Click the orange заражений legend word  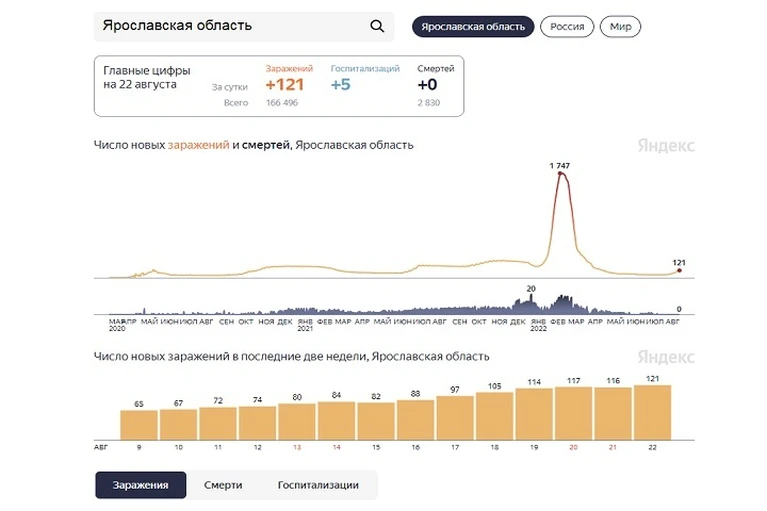199,145
